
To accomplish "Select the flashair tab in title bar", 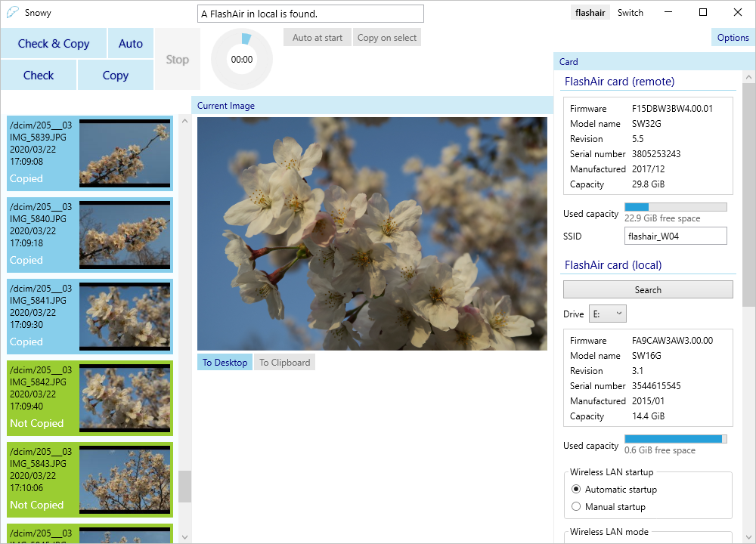I will [x=590, y=13].
